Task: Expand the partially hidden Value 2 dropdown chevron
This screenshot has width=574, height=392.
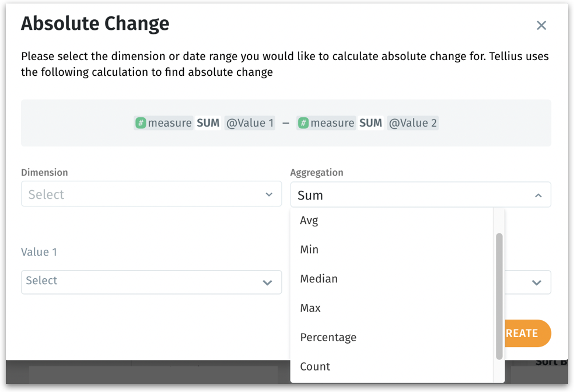Action: tap(537, 283)
